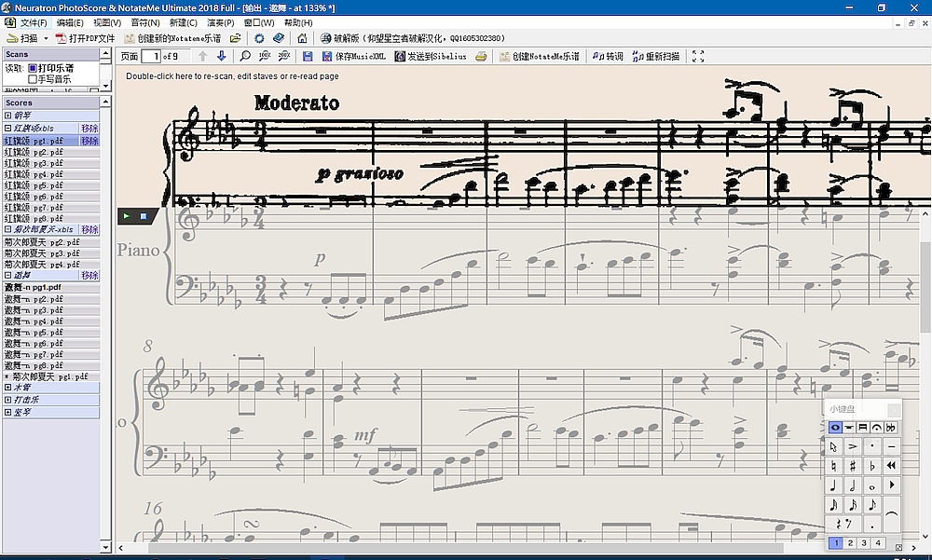
Task: Click the page number input field
Action: [152, 56]
